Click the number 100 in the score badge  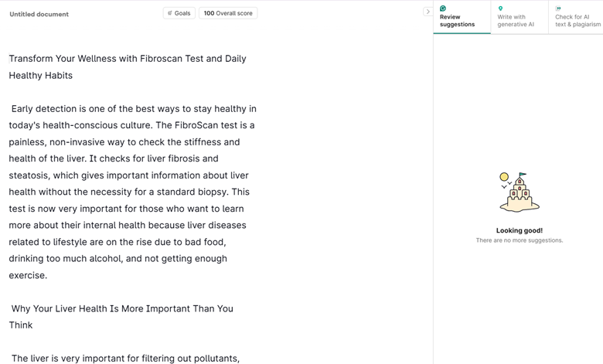point(209,13)
